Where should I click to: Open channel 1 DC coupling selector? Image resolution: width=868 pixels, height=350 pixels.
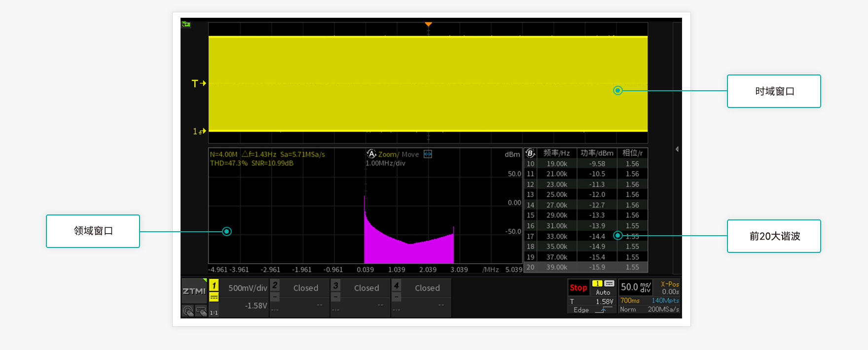[214, 297]
